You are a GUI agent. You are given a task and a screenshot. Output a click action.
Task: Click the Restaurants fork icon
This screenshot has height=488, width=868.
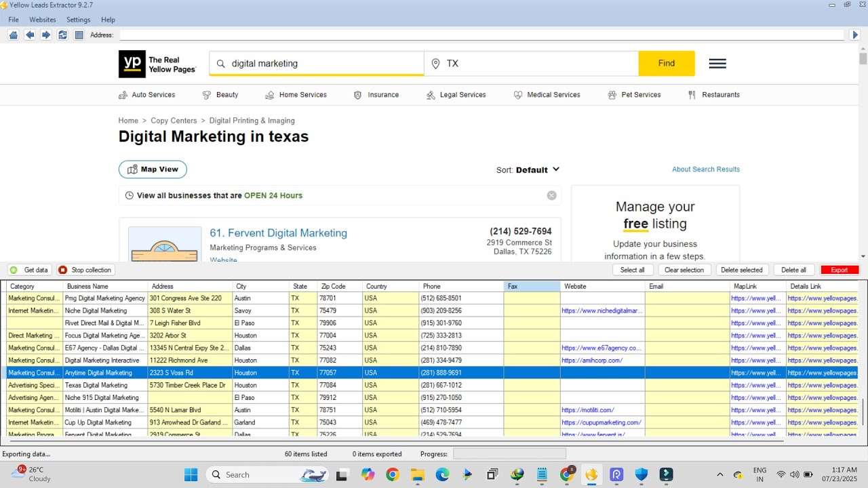tap(692, 95)
